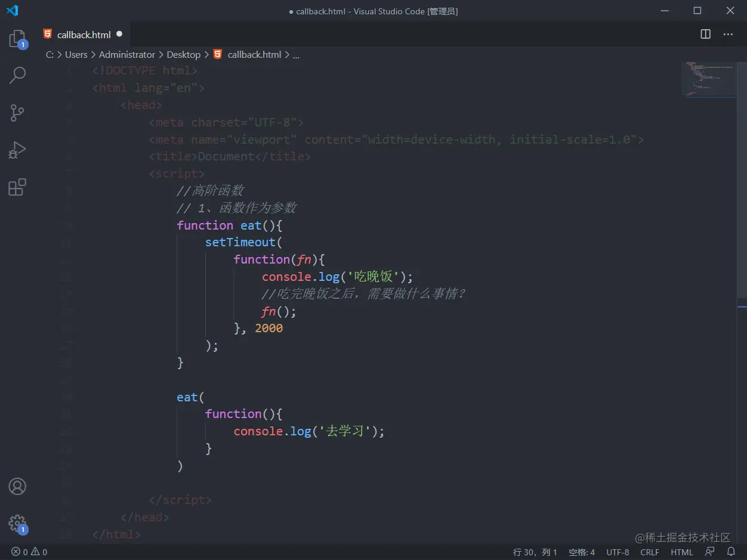Change end of line sequence CRLF
Screen dimensions: 747x560
point(650,552)
